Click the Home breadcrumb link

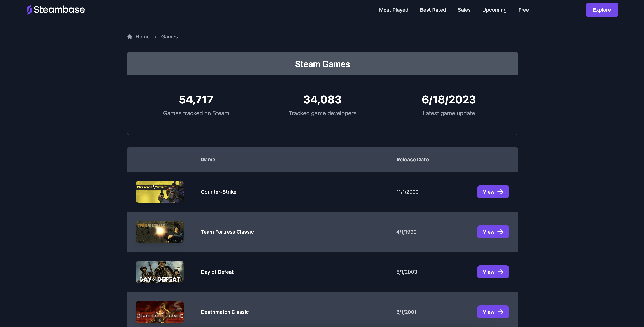click(x=142, y=37)
